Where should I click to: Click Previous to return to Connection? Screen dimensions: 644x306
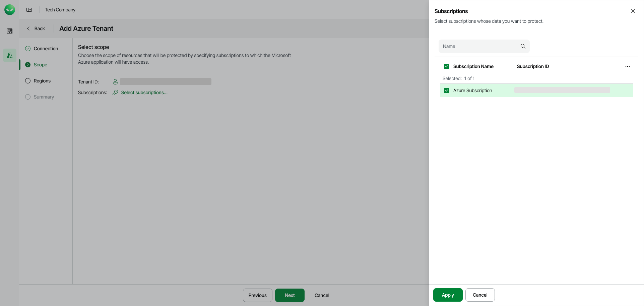[257, 295]
